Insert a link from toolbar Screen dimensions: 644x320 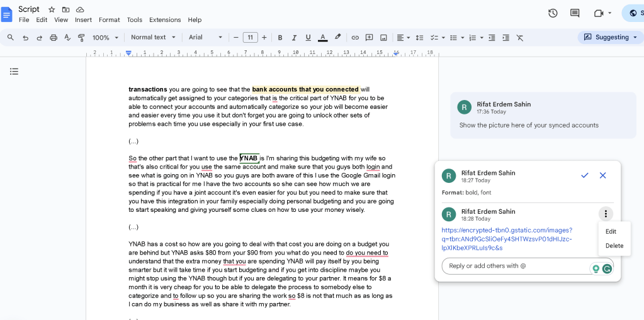click(x=355, y=38)
